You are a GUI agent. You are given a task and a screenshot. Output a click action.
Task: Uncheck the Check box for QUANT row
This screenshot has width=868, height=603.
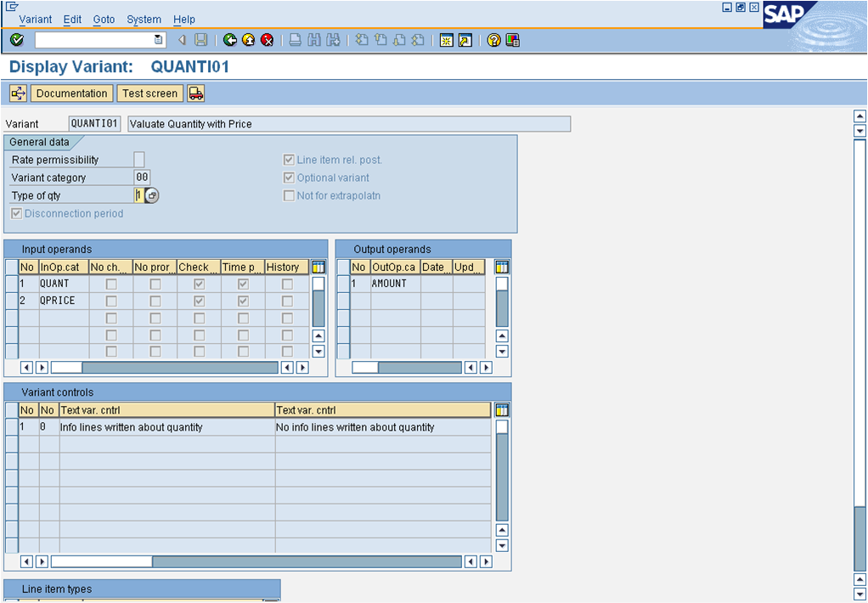pyautogui.click(x=197, y=283)
